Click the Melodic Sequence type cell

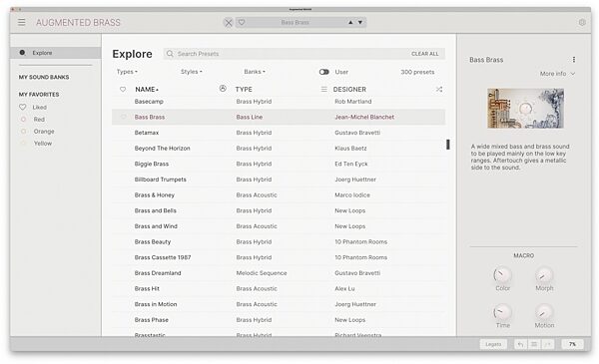tap(262, 273)
